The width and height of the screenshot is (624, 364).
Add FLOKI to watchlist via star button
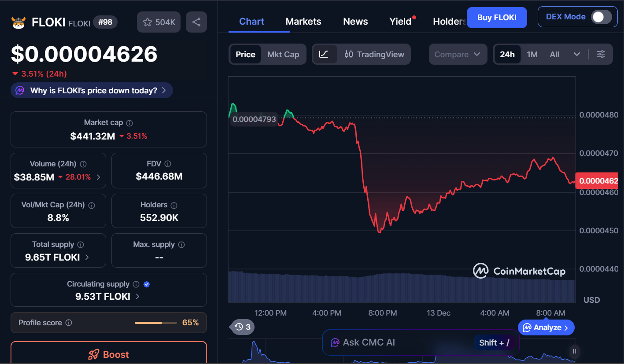click(x=159, y=22)
